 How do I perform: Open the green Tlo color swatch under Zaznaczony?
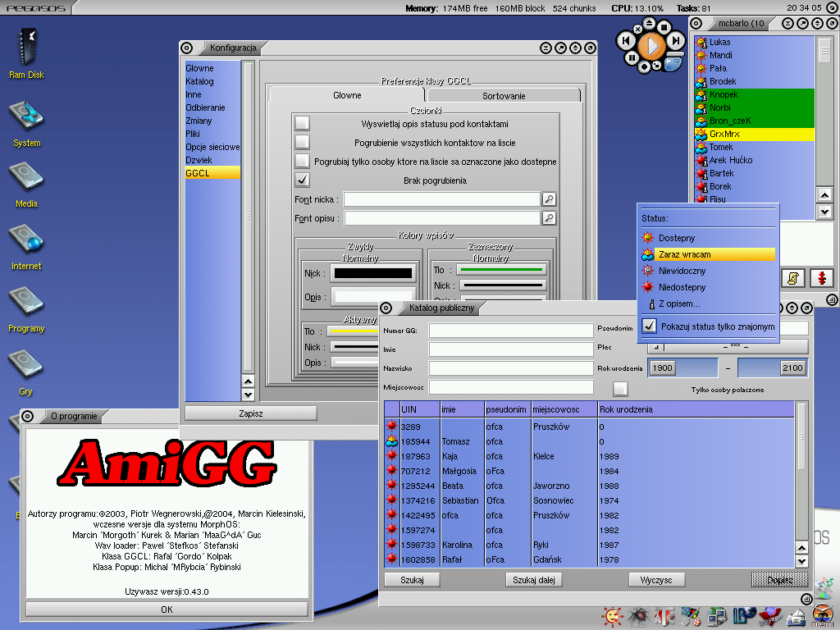point(501,269)
